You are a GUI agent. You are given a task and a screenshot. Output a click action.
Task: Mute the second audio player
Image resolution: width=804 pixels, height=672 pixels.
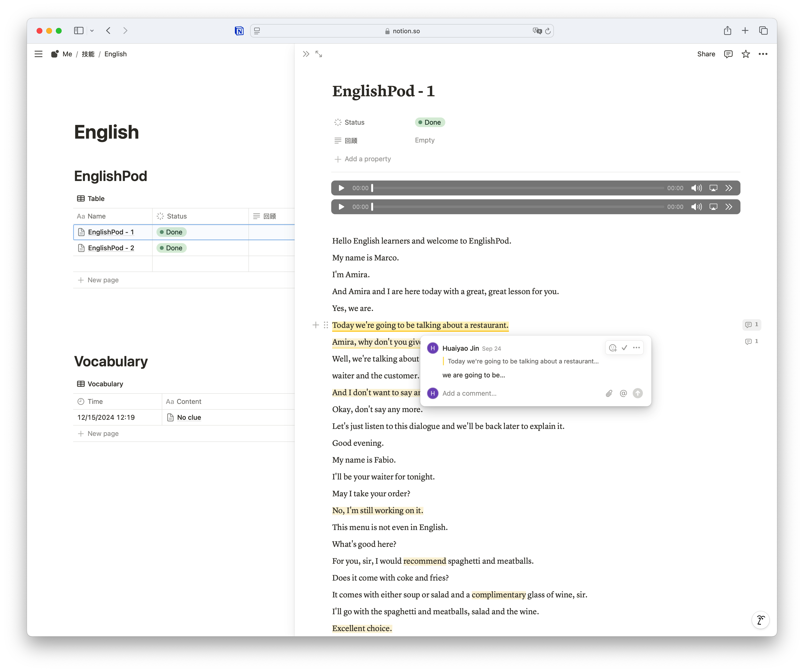click(x=696, y=207)
